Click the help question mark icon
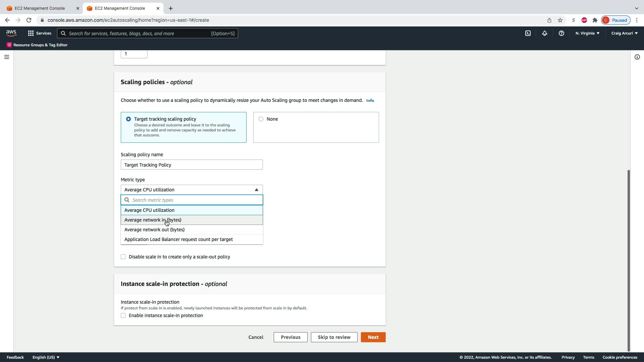Screen dimensions: 644x362 tap(561, 33)
